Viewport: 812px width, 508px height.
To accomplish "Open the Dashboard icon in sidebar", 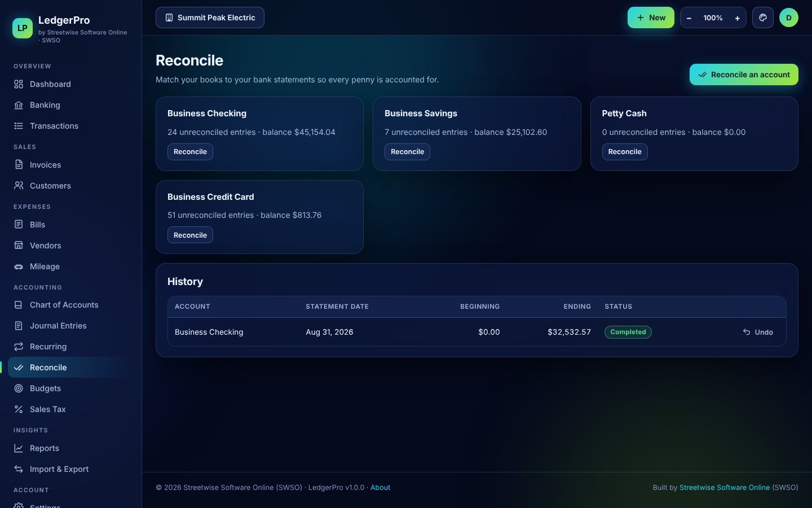I will point(19,84).
